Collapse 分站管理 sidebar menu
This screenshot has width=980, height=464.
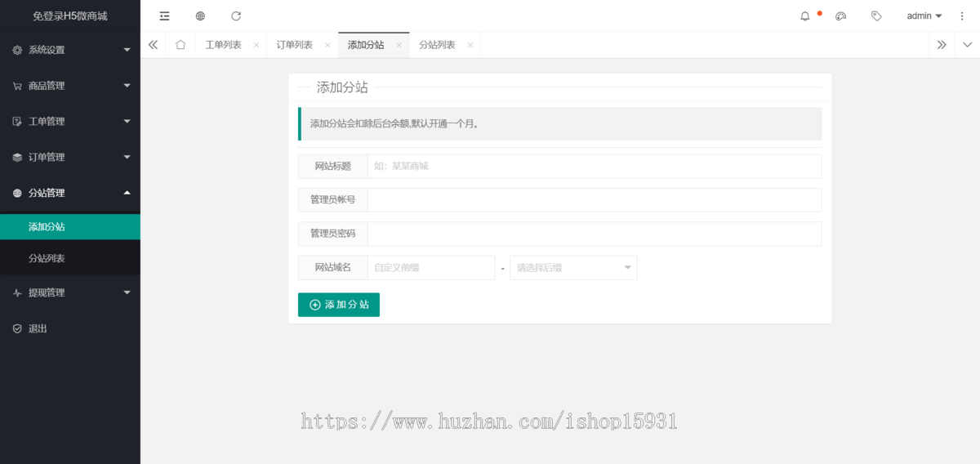tap(70, 193)
